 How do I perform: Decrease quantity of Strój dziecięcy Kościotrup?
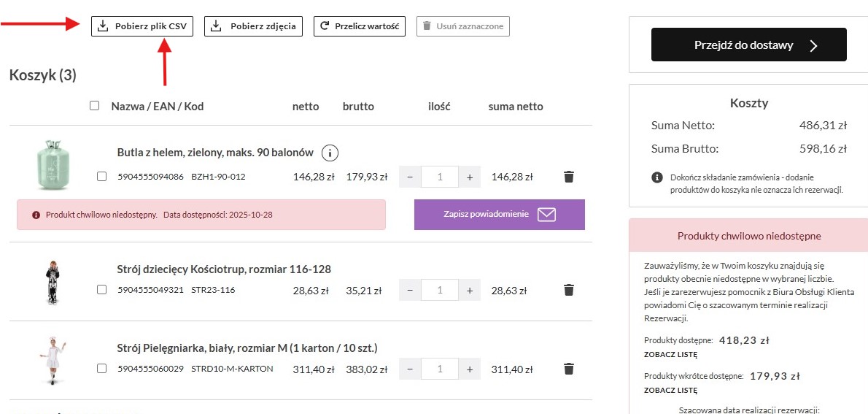coord(410,290)
